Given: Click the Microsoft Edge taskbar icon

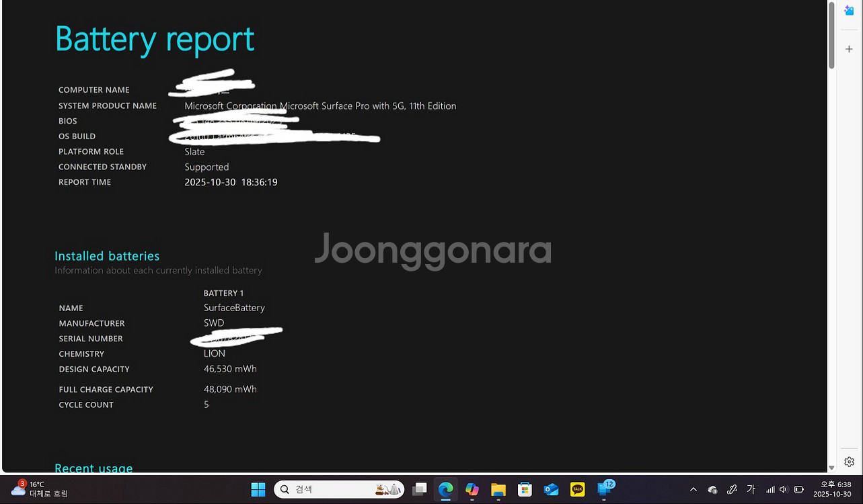Looking at the screenshot, I should pos(445,489).
